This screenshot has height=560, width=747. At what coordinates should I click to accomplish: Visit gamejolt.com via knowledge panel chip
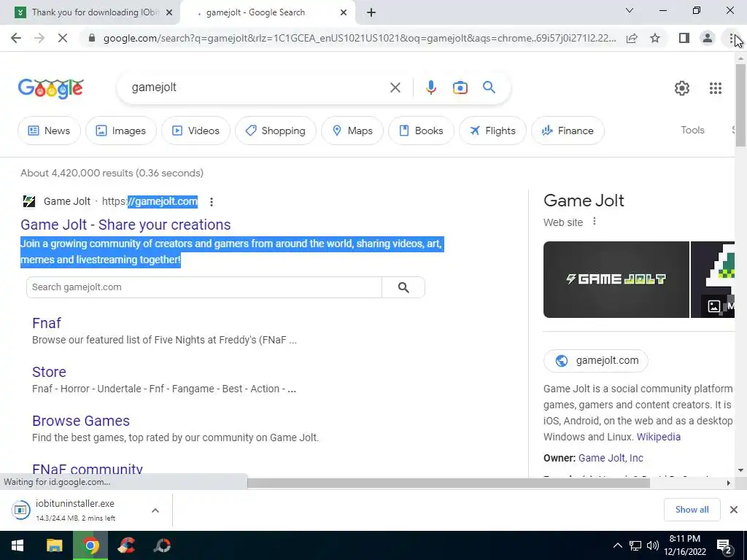click(595, 360)
